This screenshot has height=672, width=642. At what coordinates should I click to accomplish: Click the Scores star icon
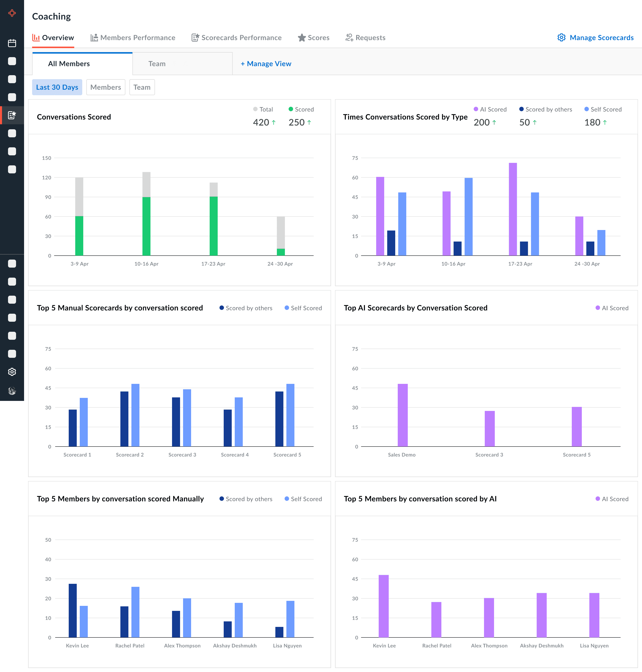point(301,38)
